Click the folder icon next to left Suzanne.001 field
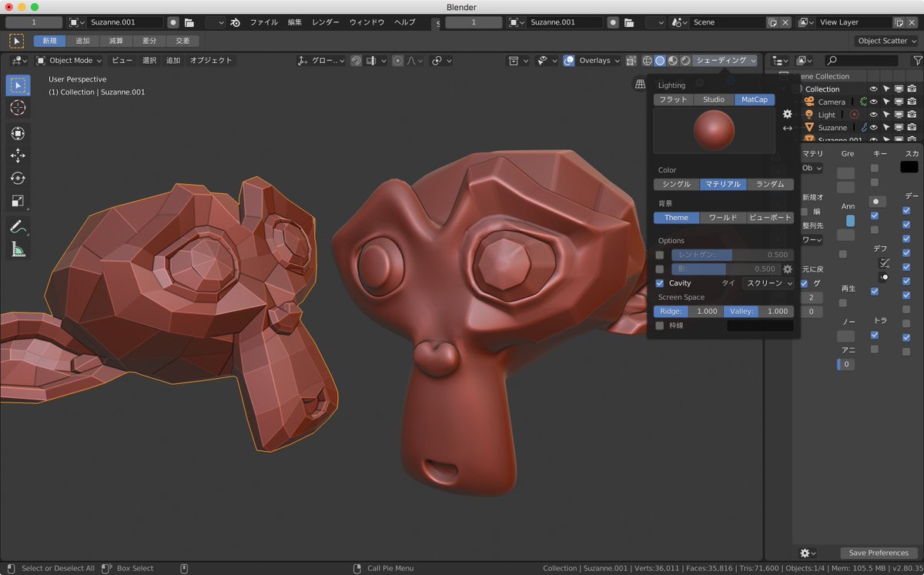Viewport: 924px width, 575px height. [189, 22]
